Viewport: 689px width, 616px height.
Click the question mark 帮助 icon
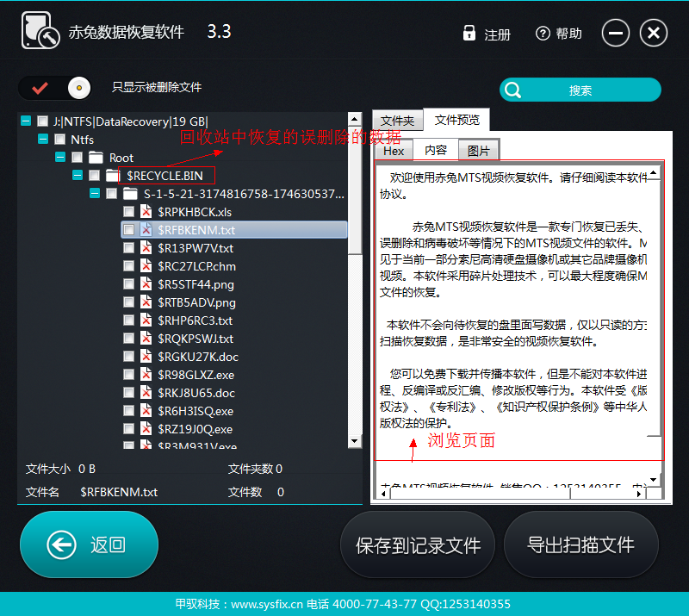543,34
